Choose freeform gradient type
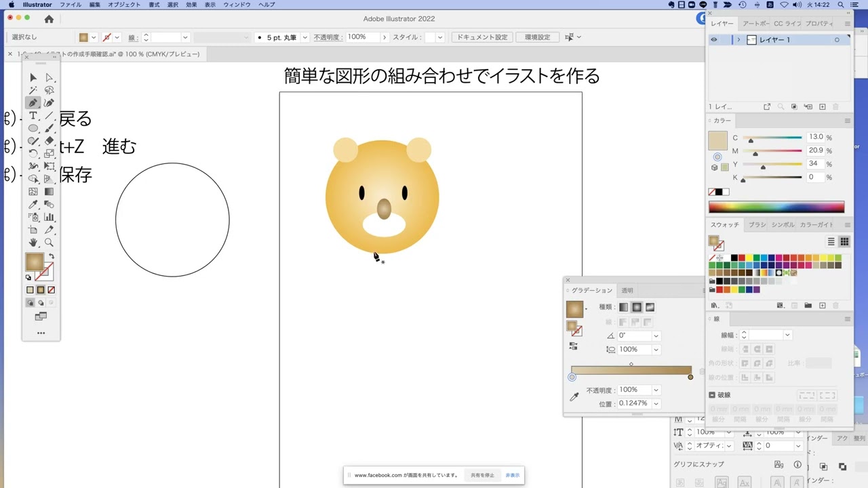The image size is (868, 488). [650, 307]
